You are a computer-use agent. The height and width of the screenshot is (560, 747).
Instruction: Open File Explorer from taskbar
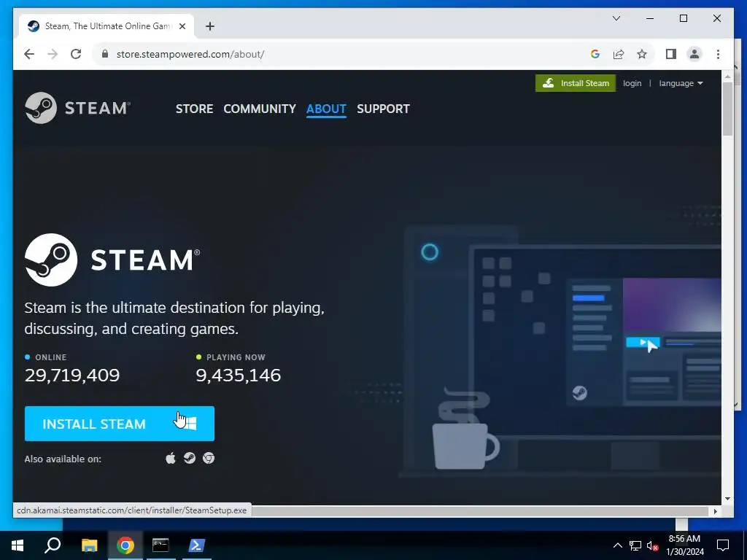[89, 545]
